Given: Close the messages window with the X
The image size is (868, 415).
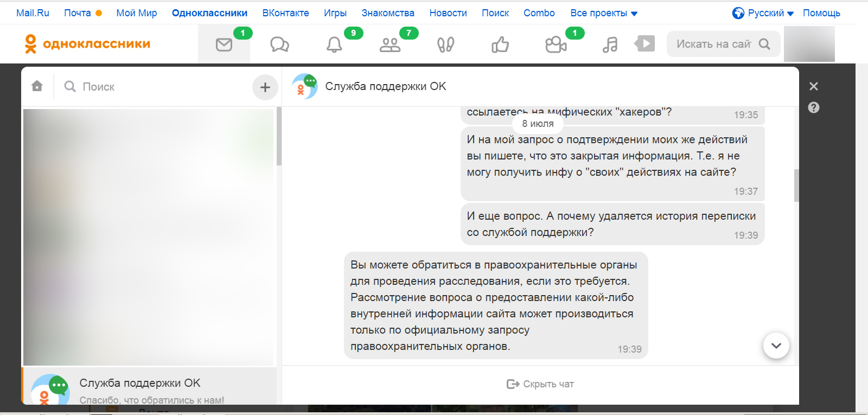Looking at the screenshot, I should click(814, 86).
